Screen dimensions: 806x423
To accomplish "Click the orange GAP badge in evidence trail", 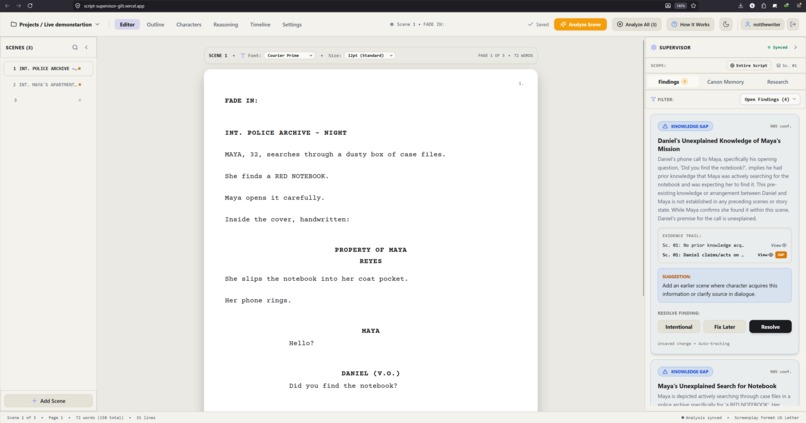I will (x=781, y=254).
